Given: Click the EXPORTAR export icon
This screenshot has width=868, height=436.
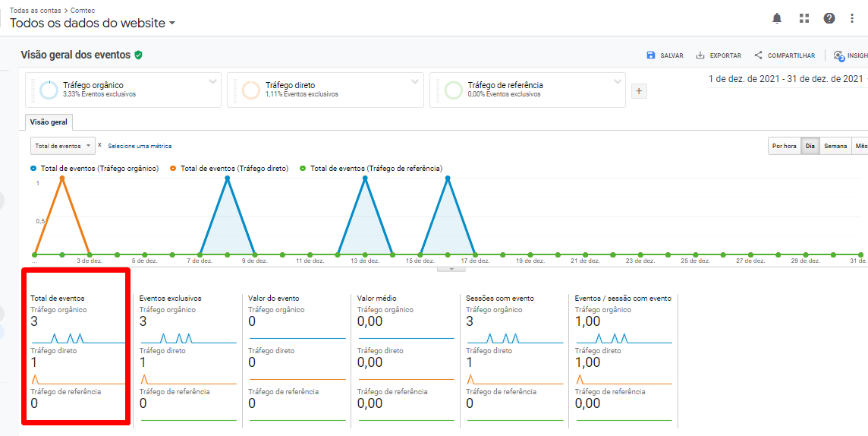Looking at the screenshot, I should (700, 55).
